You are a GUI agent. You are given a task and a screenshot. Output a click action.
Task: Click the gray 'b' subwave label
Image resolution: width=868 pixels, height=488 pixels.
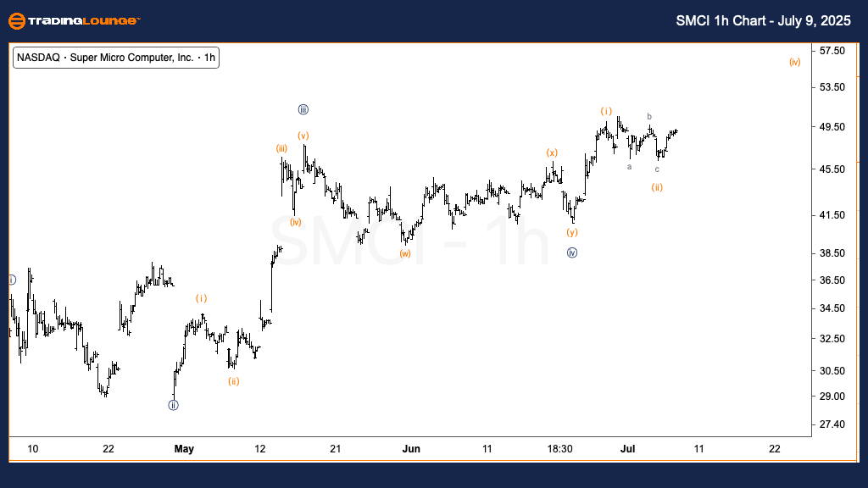(x=649, y=116)
